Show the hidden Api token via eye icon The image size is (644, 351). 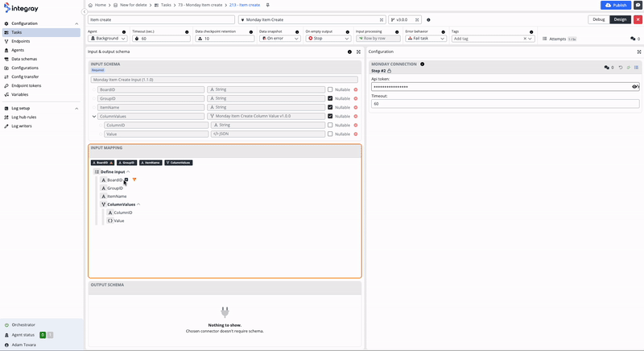pyautogui.click(x=634, y=86)
